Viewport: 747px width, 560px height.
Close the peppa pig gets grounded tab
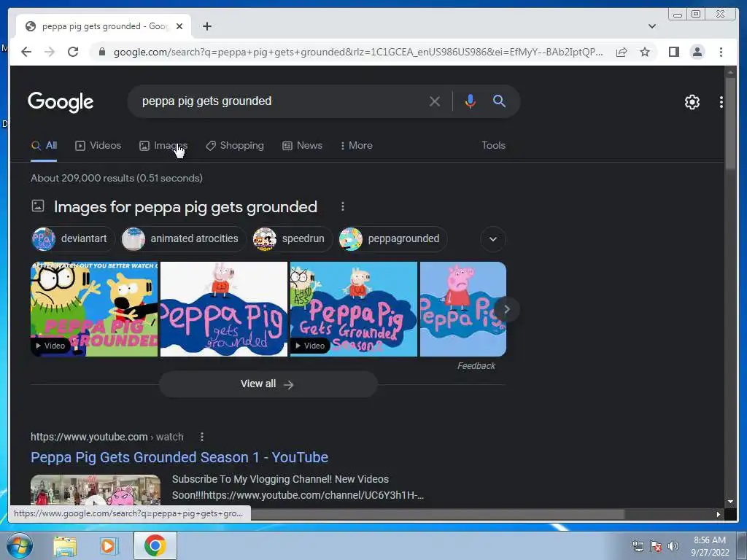point(179,26)
